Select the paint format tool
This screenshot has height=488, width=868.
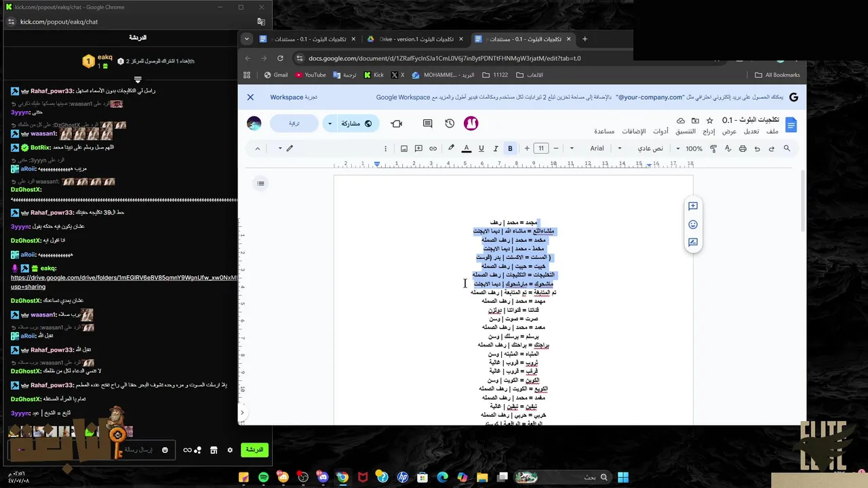click(x=713, y=148)
